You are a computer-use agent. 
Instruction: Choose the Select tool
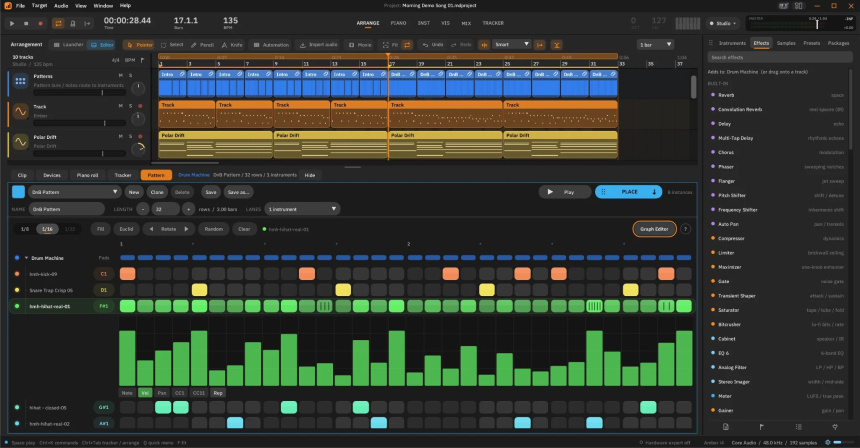click(x=172, y=45)
